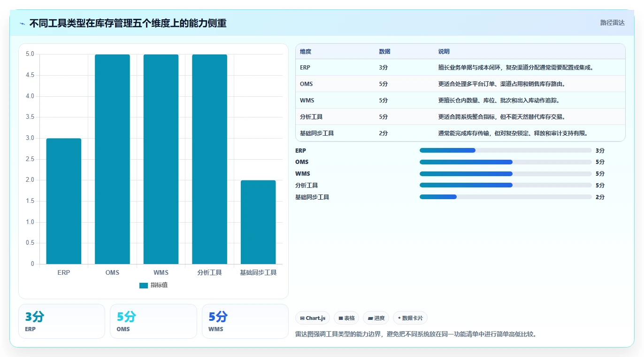Click the 路径雷达 label in the header

(x=612, y=23)
